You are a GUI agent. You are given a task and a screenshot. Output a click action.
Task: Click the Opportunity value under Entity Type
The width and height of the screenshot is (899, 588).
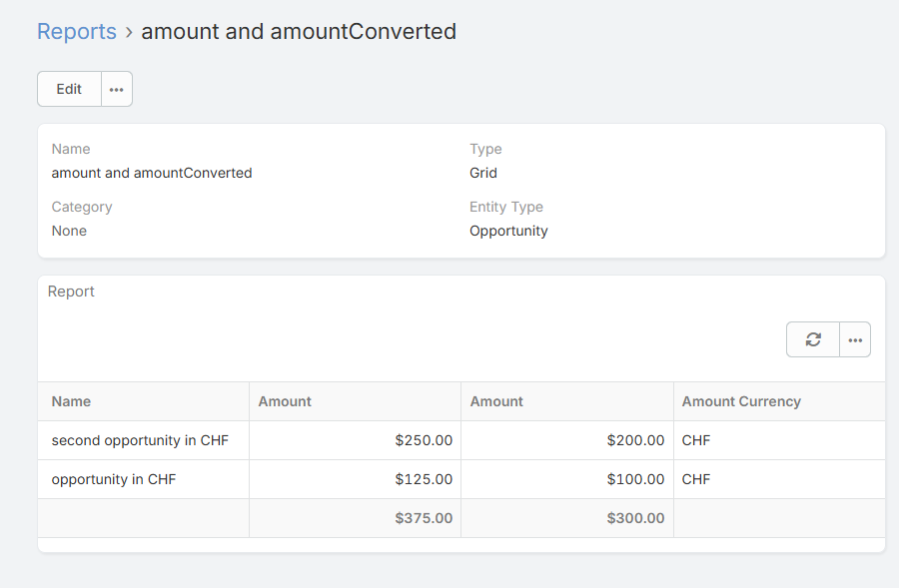(x=508, y=231)
